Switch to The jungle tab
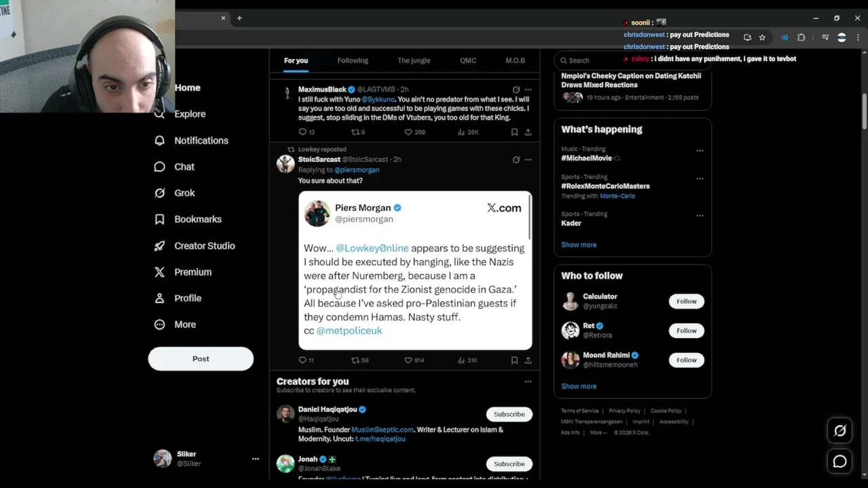Screen dimensions: 868x488 point(414,60)
